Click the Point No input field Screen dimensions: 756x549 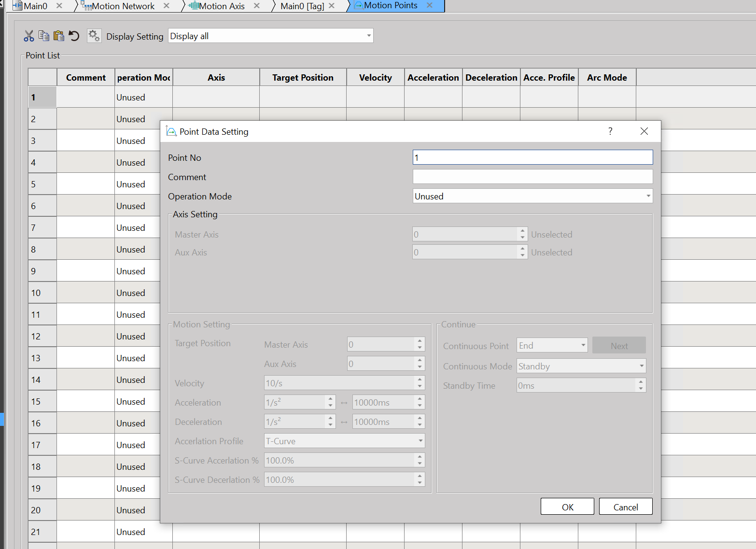pyautogui.click(x=532, y=157)
